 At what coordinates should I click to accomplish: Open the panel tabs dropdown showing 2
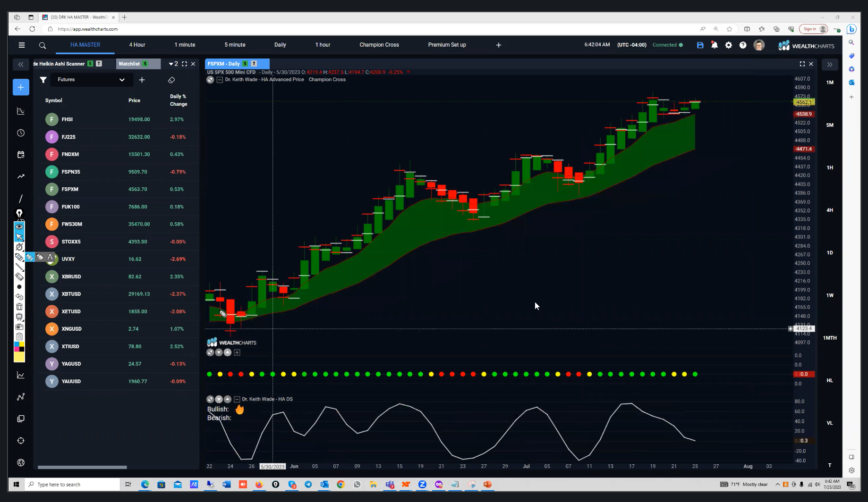pyautogui.click(x=173, y=64)
